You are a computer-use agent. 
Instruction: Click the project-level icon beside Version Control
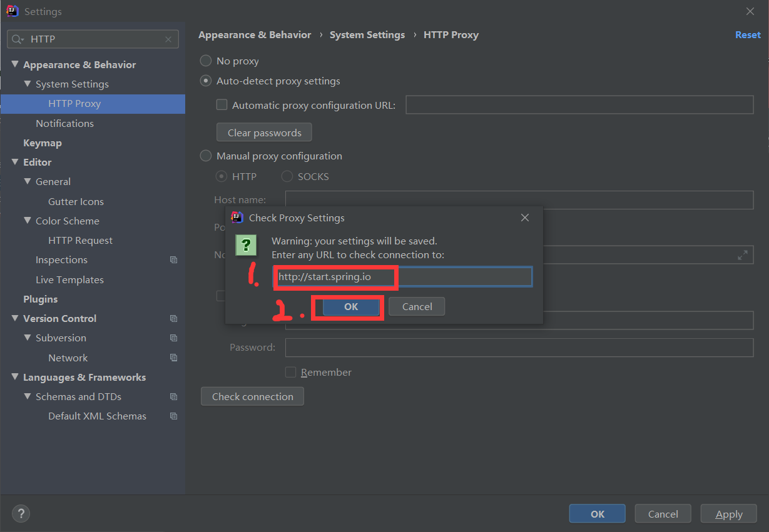173,319
